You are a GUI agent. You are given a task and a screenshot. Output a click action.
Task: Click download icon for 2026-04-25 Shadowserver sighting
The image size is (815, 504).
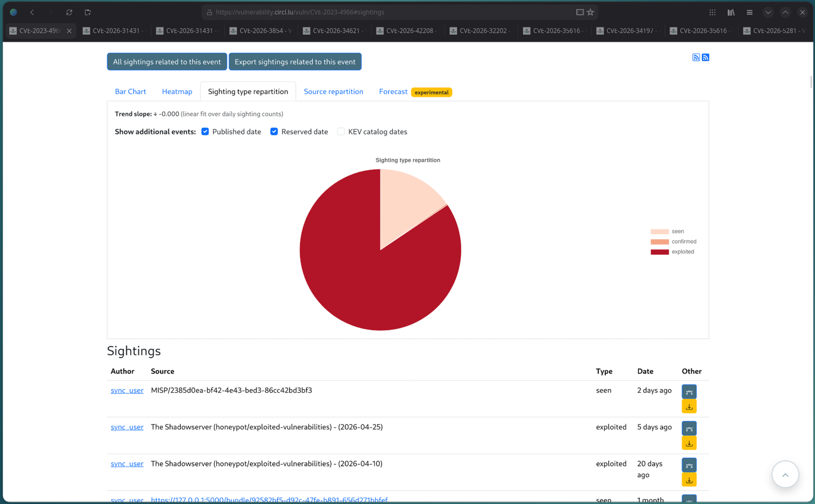[x=689, y=443]
